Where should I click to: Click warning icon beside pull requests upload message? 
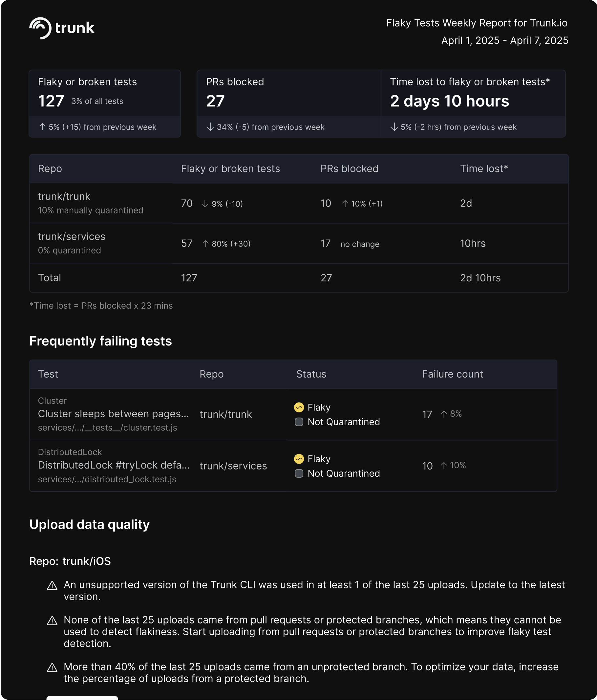tap(52, 621)
